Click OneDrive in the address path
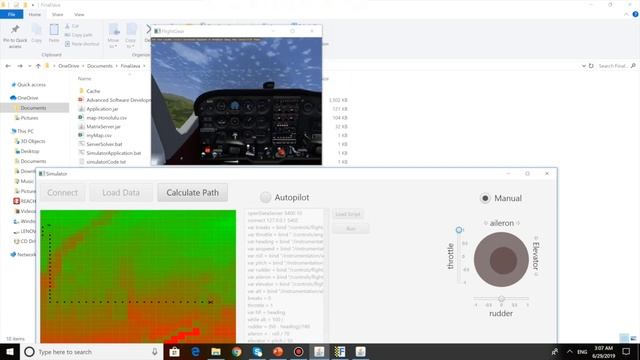 coord(69,66)
